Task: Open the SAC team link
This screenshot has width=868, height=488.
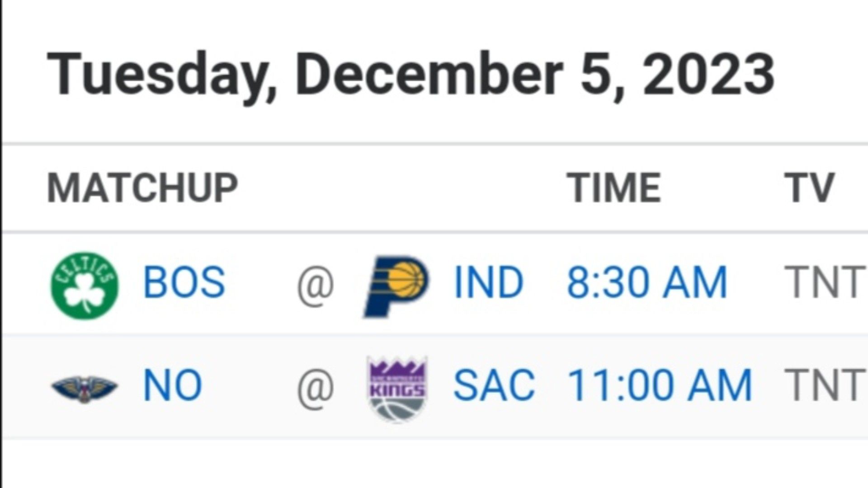Action: point(494,385)
